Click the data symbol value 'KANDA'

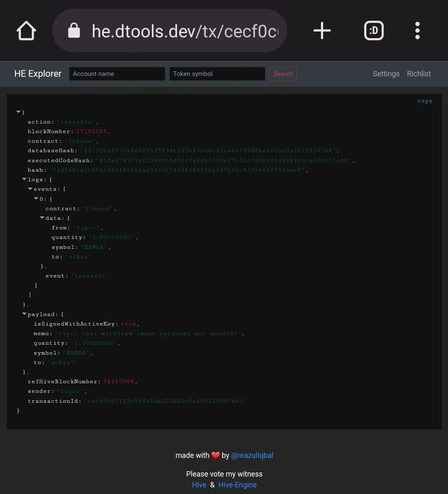[94, 247]
